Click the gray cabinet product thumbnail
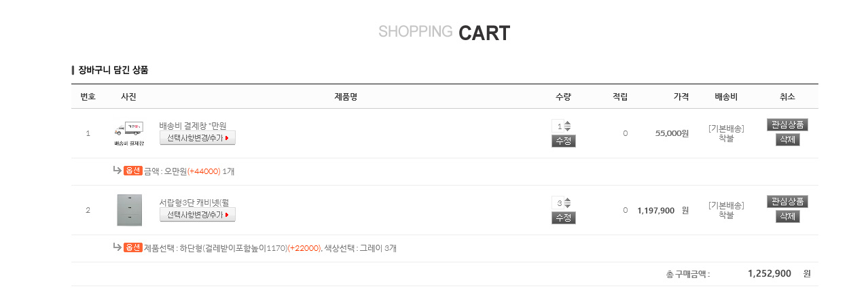 point(129,209)
